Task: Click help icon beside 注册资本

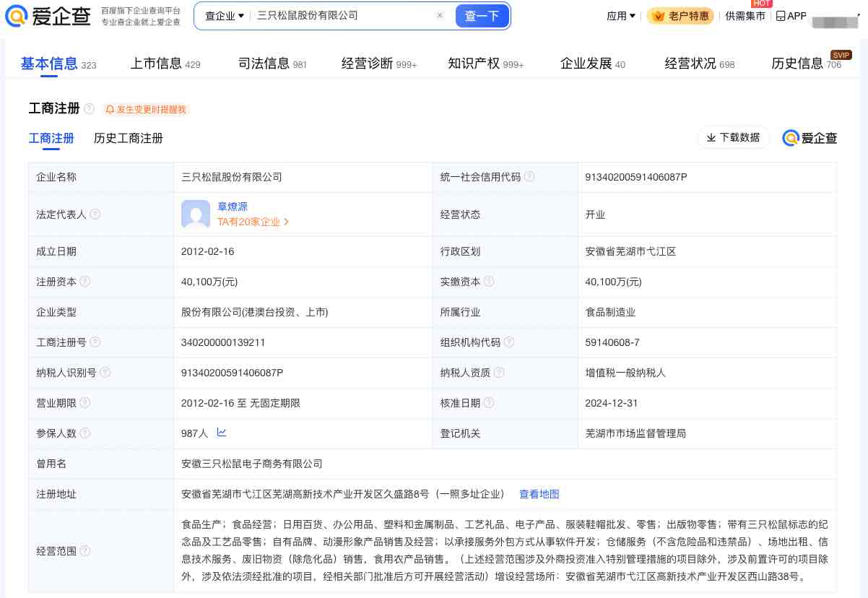Action: point(84,282)
